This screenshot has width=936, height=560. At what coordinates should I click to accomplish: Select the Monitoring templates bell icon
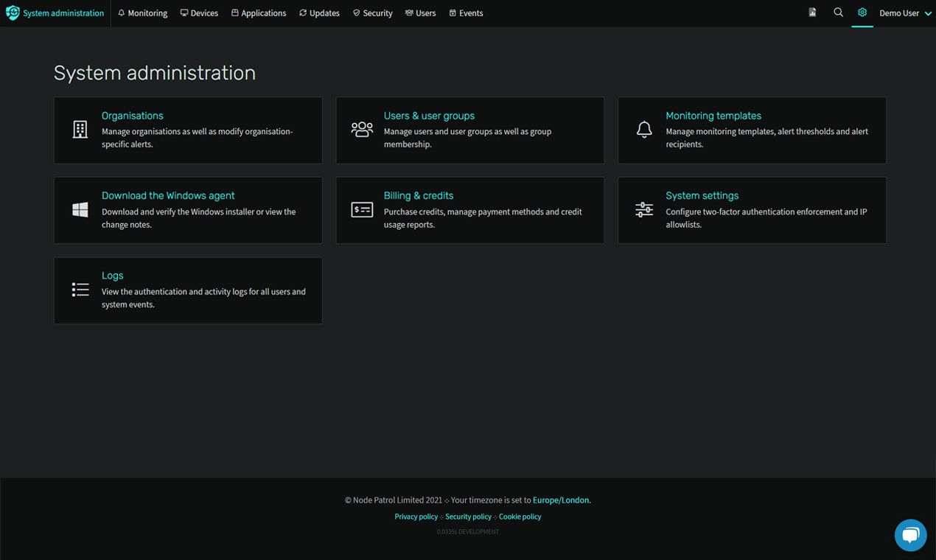[x=643, y=129]
